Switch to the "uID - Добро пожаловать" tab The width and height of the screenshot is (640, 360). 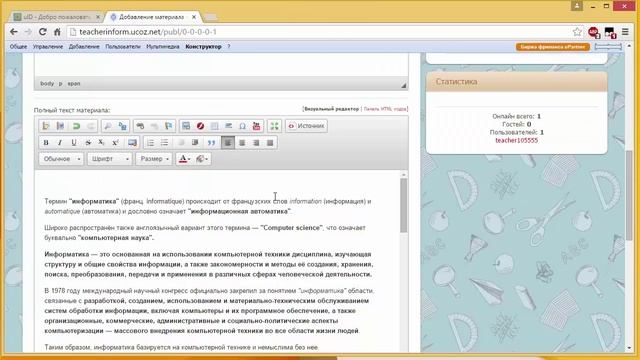pyautogui.click(x=57, y=17)
